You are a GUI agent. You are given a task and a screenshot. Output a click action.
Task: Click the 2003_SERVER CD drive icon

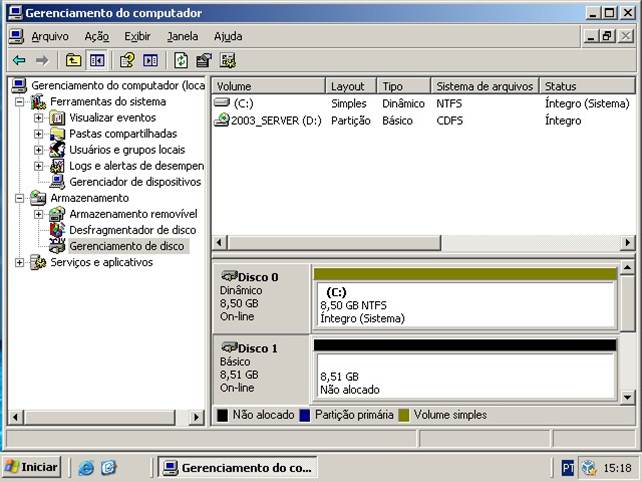click(x=222, y=120)
